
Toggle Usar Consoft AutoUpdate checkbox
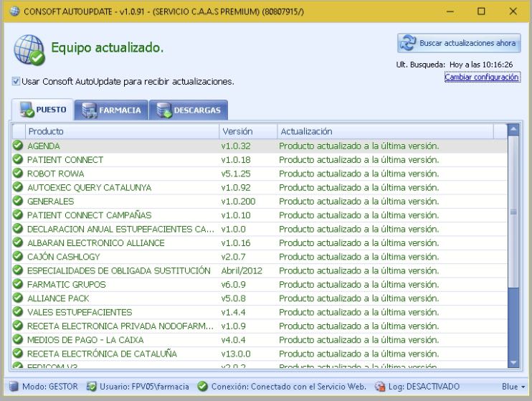tap(16, 81)
